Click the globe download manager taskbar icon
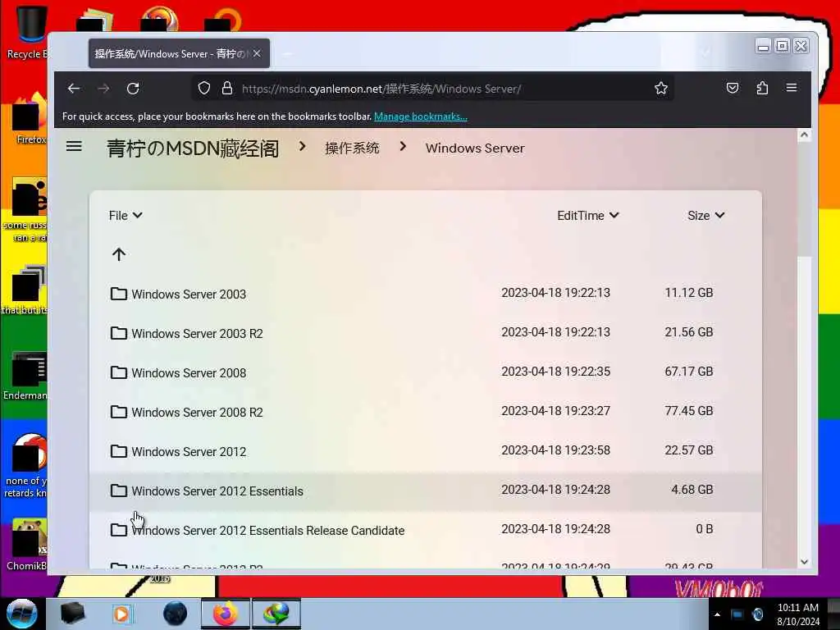The height and width of the screenshot is (630, 840). point(276,614)
